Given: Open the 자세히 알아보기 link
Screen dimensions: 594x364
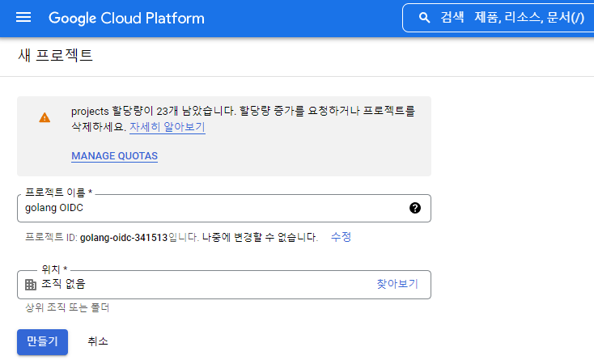Looking at the screenshot, I should click(x=168, y=127).
